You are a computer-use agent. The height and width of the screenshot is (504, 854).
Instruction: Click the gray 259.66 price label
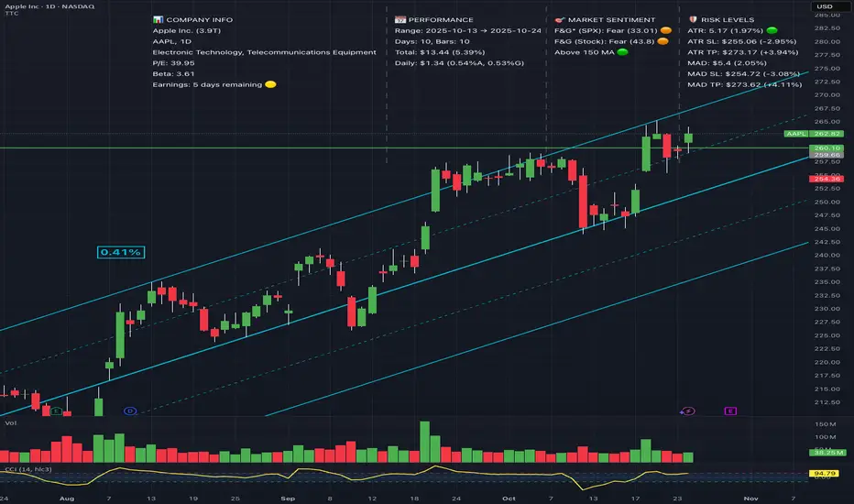[827, 155]
